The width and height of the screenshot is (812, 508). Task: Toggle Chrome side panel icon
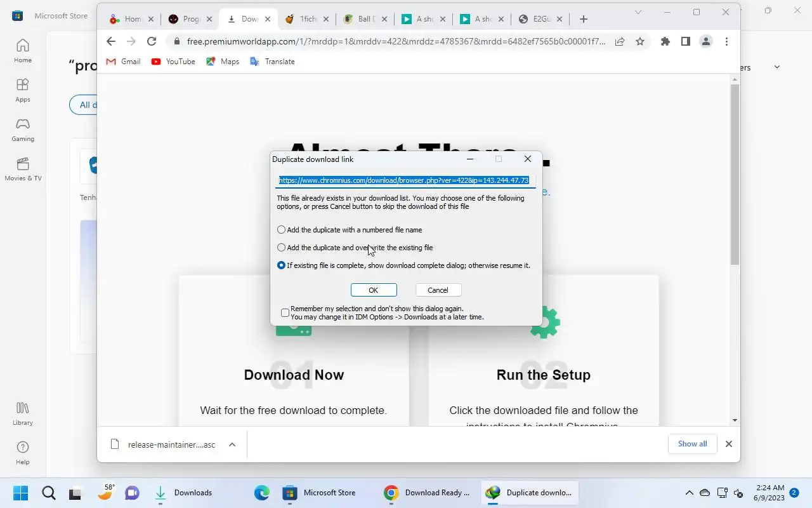point(686,41)
